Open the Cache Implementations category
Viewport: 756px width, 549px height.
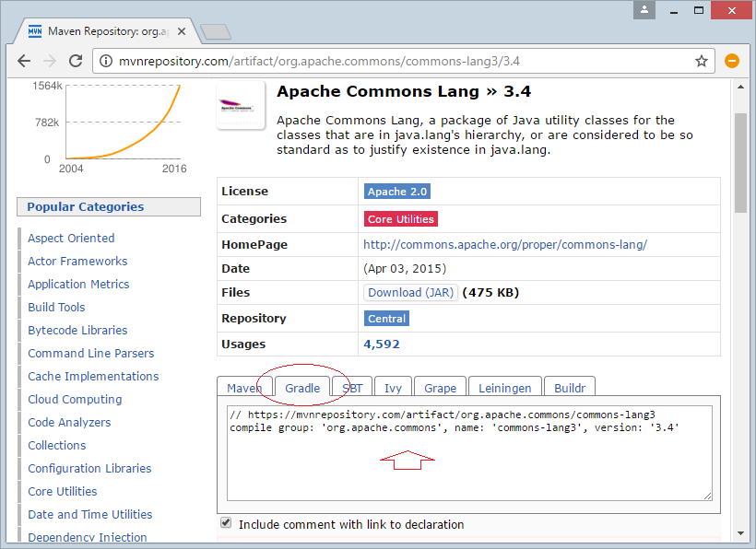(93, 377)
